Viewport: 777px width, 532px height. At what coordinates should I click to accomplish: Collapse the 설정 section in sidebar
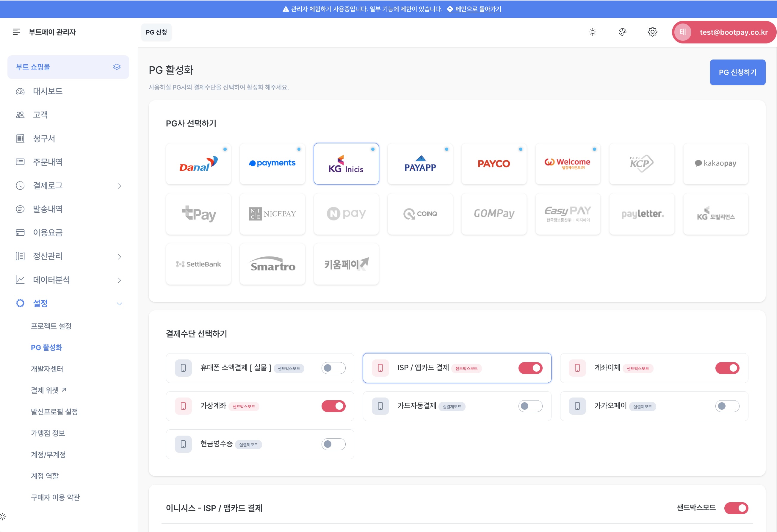(120, 303)
